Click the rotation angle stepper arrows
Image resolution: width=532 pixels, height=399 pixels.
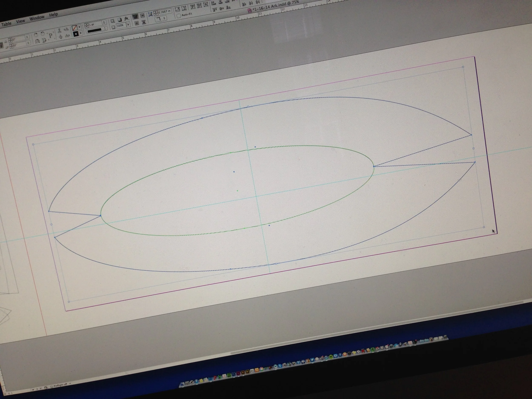(10, 40)
